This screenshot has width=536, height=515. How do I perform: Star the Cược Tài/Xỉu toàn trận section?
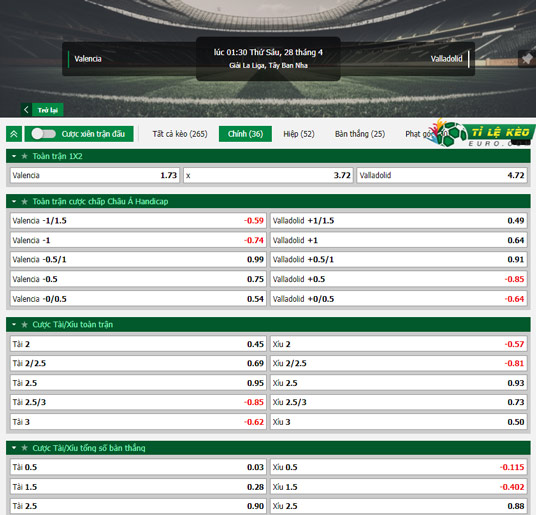[x=24, y=325]
